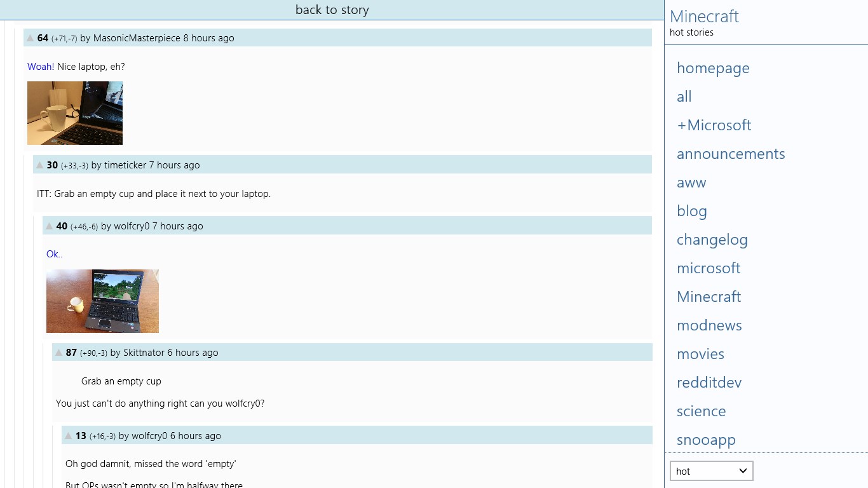Upvote MasonicMasterpiece's comment arrow

pyautogui.click(x=30, y=38)
